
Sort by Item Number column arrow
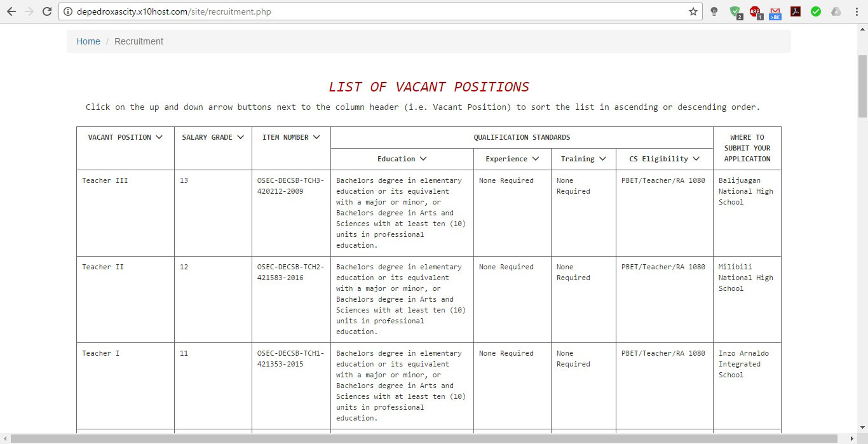tap(316, 137)
